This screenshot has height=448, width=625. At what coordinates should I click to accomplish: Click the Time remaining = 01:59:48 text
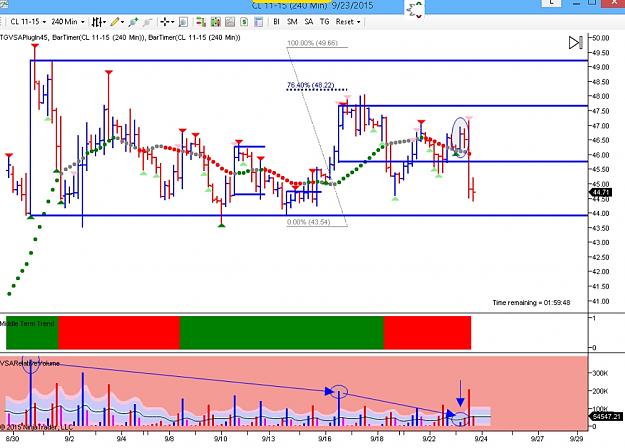531,303
